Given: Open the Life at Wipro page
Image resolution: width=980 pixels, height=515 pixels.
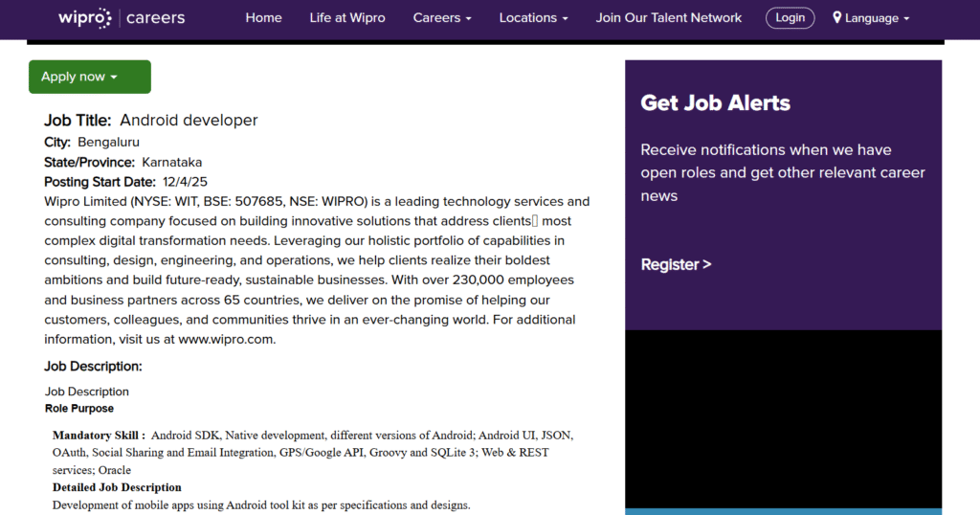Looking at the screenshot, I should point(347,18).
